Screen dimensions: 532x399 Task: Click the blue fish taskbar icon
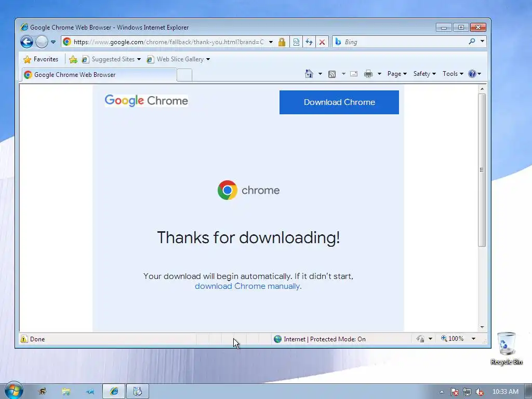tap(90, 392)
